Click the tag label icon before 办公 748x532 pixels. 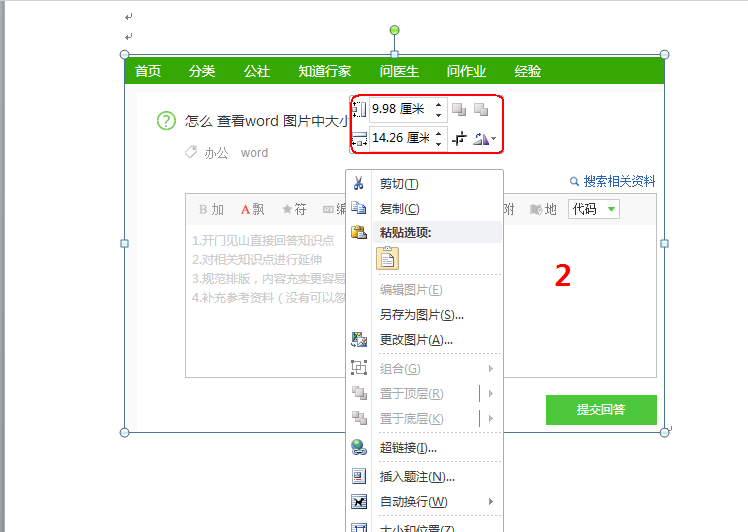[x=191, y=153]
